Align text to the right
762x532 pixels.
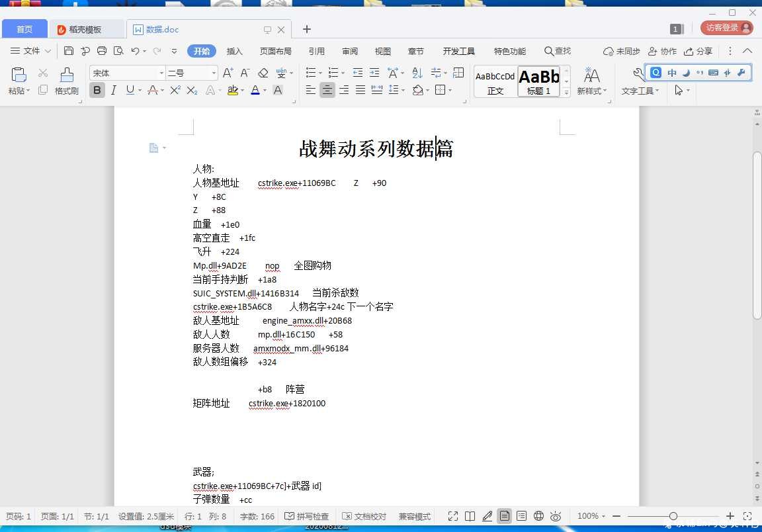343,90
